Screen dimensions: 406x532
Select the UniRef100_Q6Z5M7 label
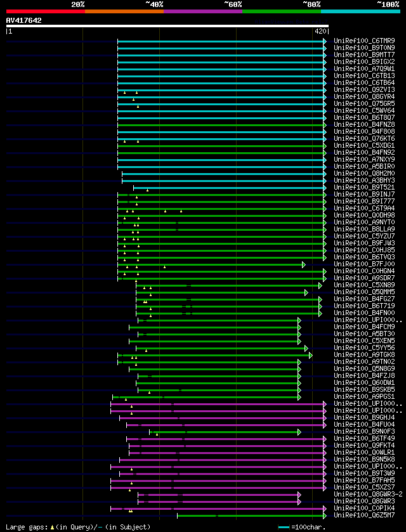click(x=364, y=516)
